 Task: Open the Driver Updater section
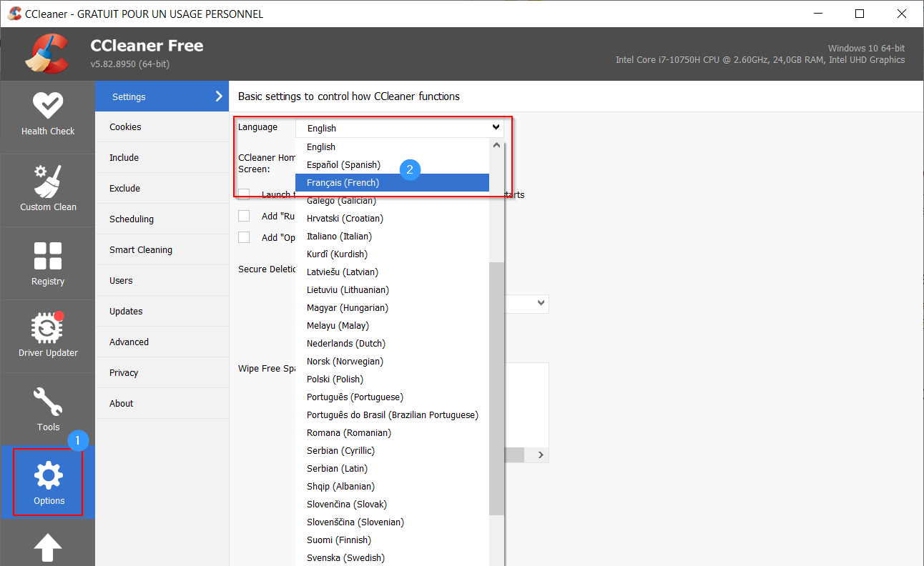(x=48, y=336)
